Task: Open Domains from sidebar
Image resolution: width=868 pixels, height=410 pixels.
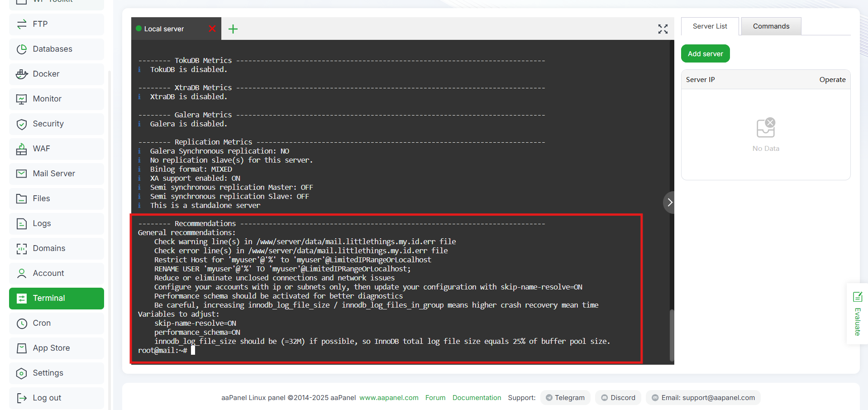Action: (x=57, y=248)
